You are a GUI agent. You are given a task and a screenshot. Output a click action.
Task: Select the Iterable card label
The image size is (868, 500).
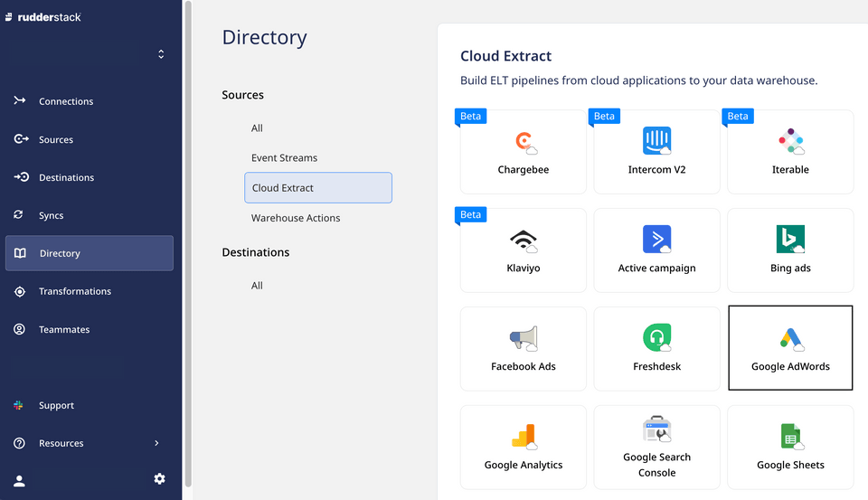click(790, 169)
